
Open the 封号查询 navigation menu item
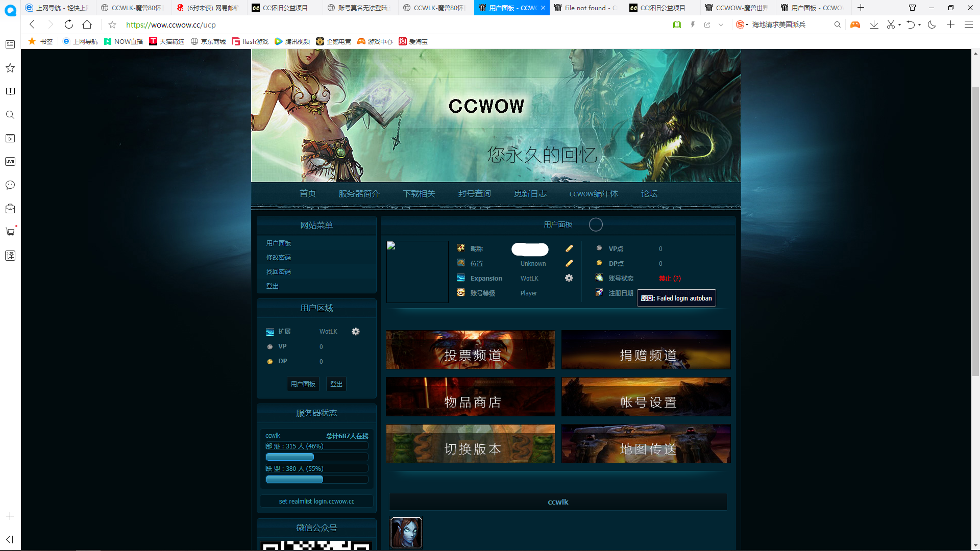click(474, 194)
